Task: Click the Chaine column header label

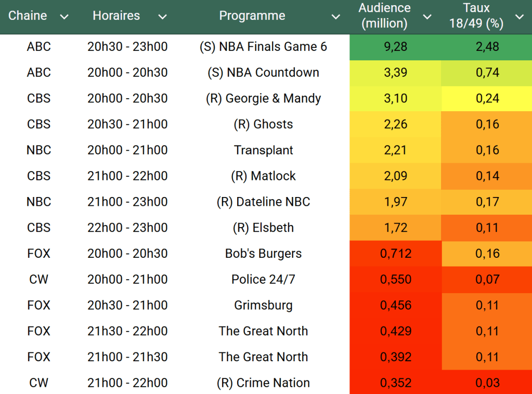Action: pyautogui.click(x=28, y=16)
